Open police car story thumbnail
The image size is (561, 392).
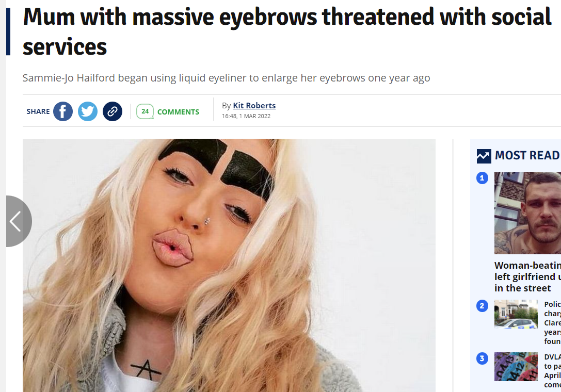(516, 314)
